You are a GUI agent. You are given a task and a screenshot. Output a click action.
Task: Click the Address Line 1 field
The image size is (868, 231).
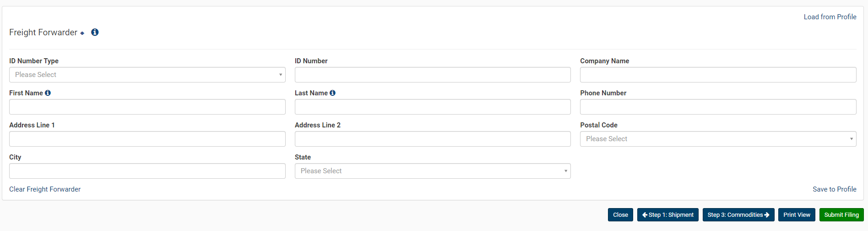tap(147, 139)
